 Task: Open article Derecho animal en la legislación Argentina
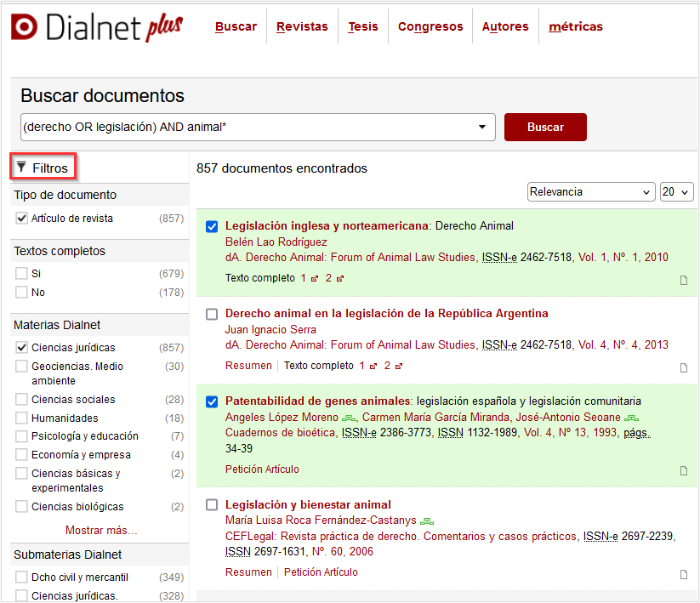tap(387, 313)
